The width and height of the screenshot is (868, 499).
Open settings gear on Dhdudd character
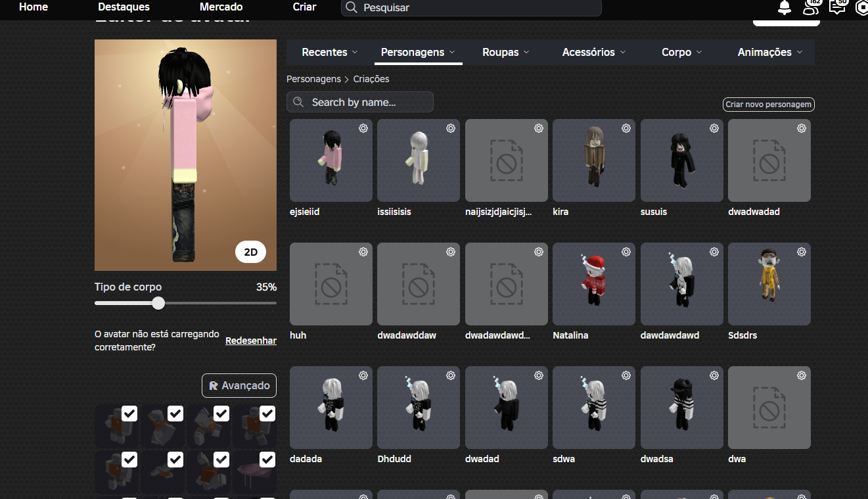451,375
